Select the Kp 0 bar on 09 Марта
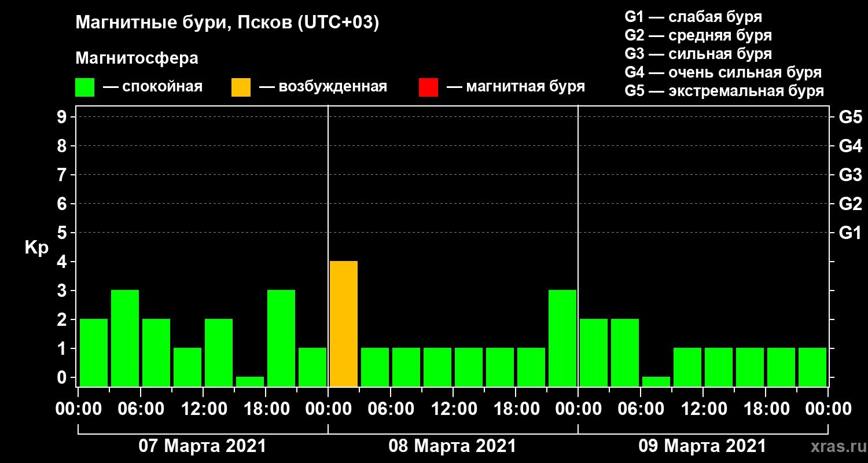The width and height of the screenshot is (868, 463). tap(656, 381)
